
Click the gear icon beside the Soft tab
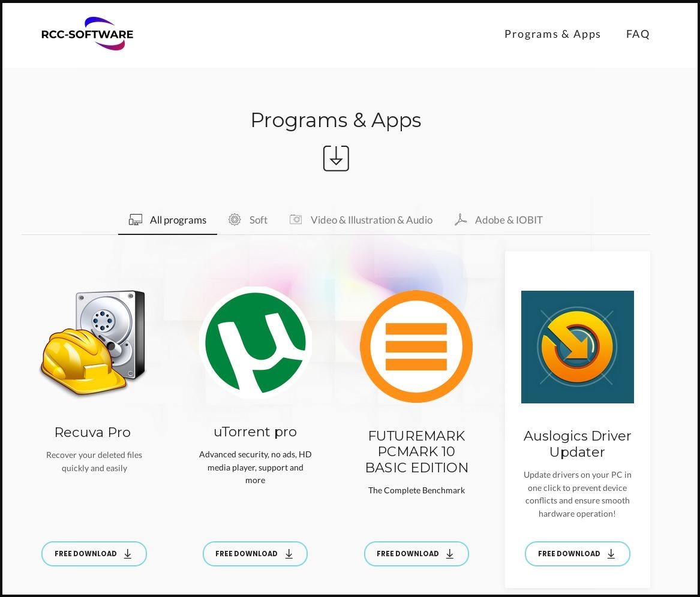(x=235, y=219)
